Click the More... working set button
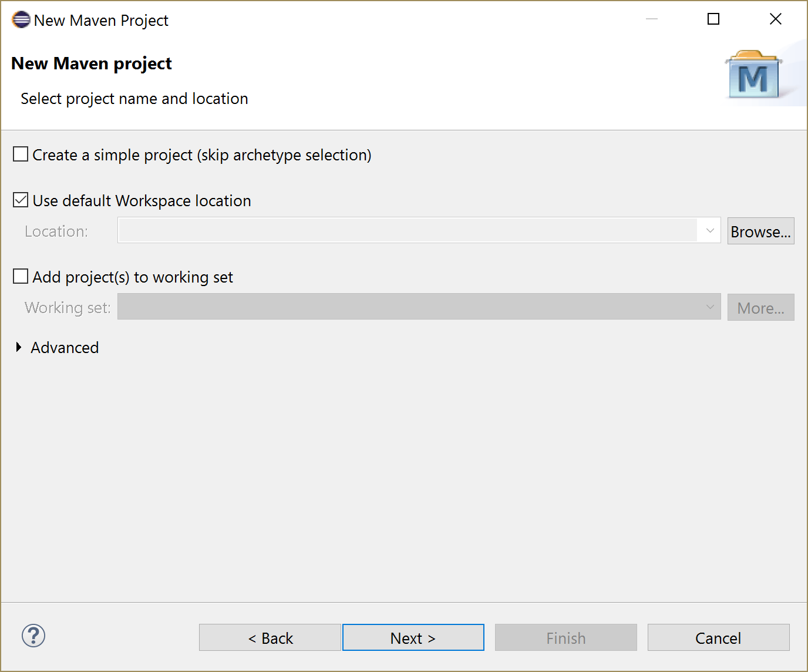The width and height of the screenshot is (808, 672). (x=760, y=307)
